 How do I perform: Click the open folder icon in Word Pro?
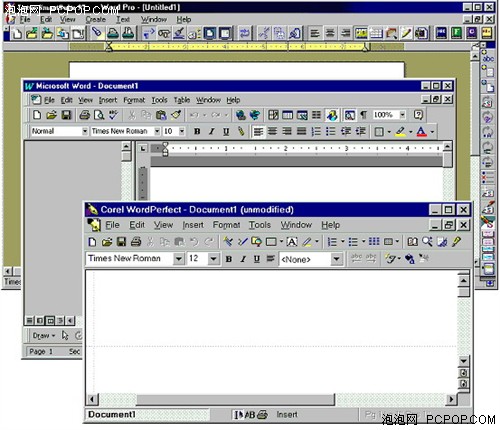32,33
